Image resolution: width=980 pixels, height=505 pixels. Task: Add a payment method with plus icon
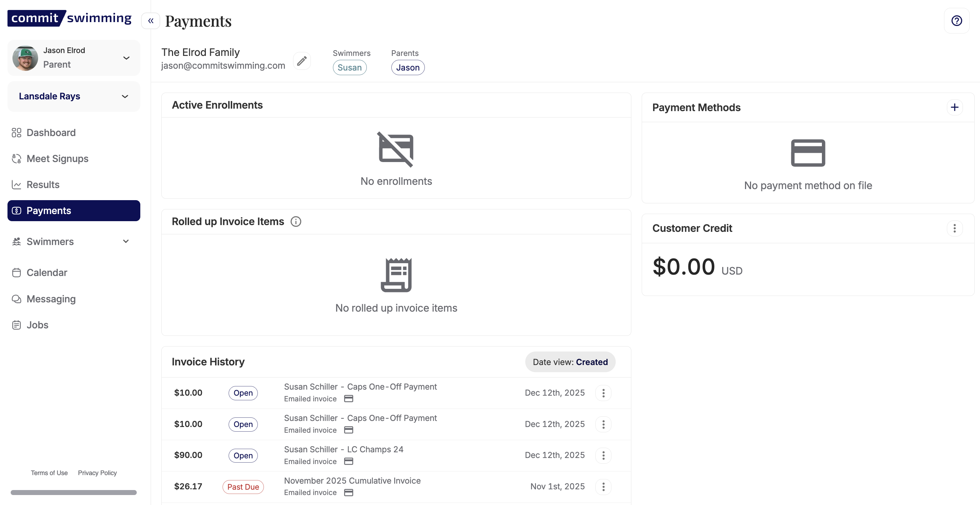click(x=954, y=108)
